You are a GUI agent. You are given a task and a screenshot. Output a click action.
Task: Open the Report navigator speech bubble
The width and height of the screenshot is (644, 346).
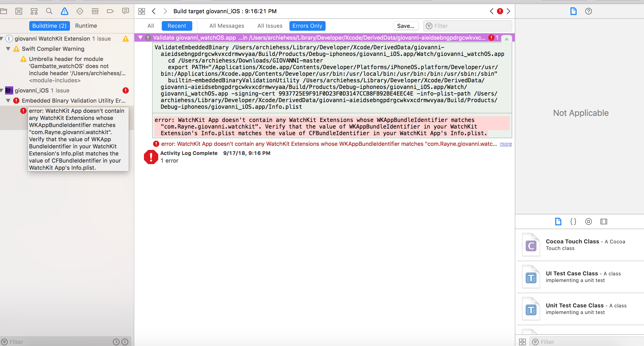(125, 11)
